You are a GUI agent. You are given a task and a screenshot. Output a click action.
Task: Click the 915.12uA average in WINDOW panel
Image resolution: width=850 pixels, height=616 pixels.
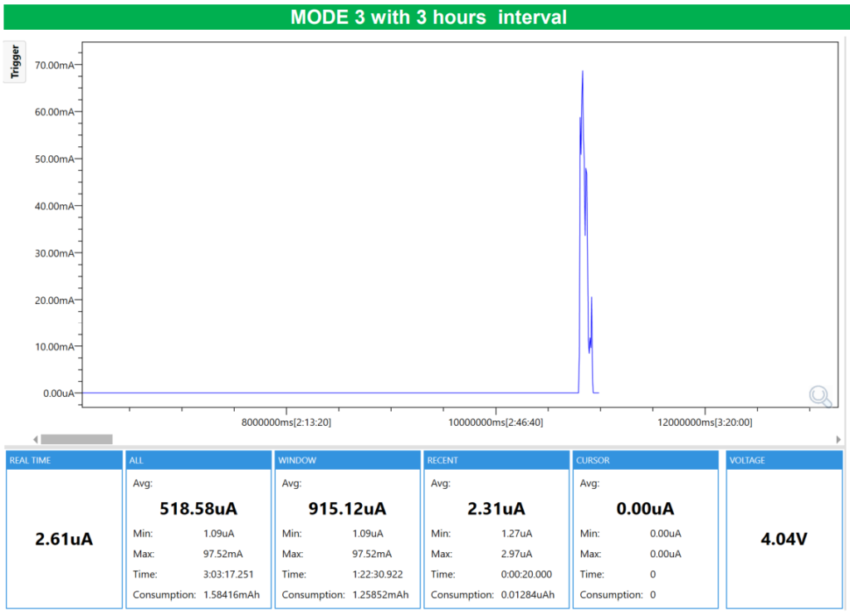(x=347, y=508)
